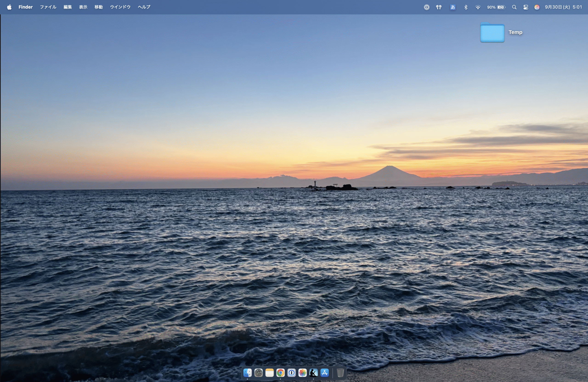Click the date and time clock

point(563,7)
